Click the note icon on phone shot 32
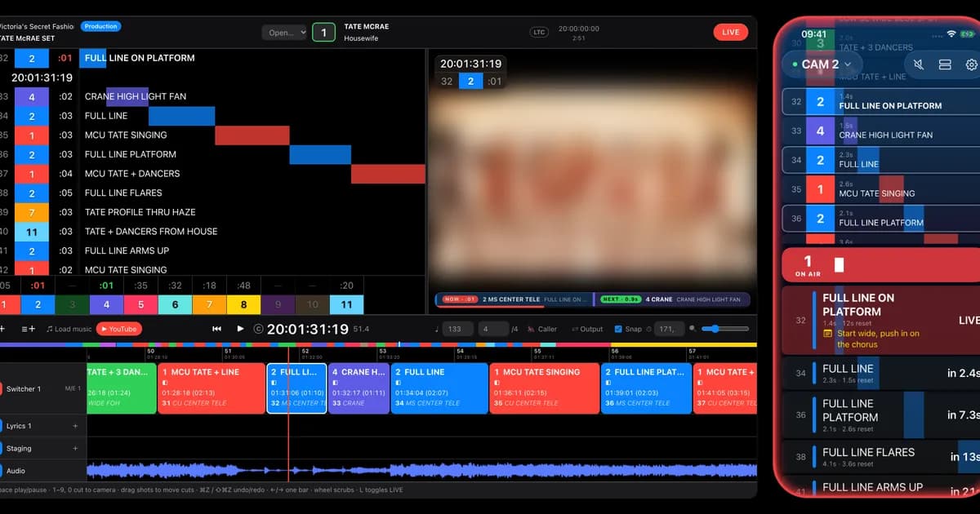Viewport: 980px width, 514px height. [x=828, y=333]
